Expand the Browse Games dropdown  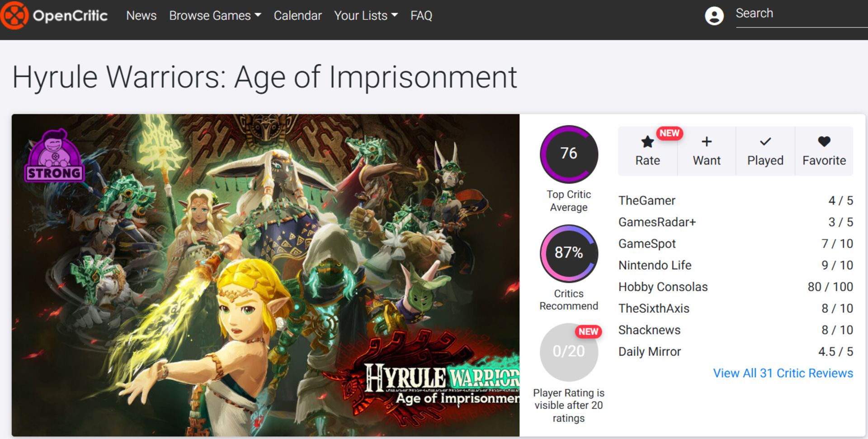point(214,15)
